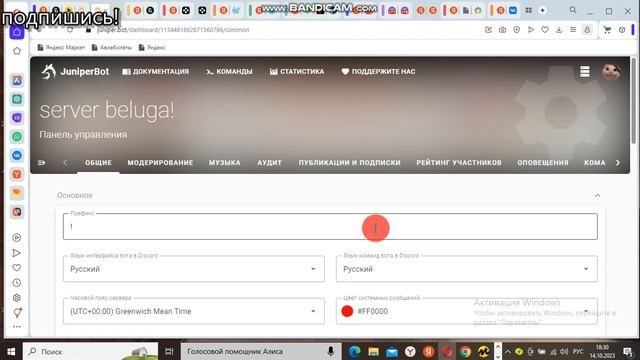Click the browser address bar URL
This screenshot has height=360, width=640.
point(173,30)
